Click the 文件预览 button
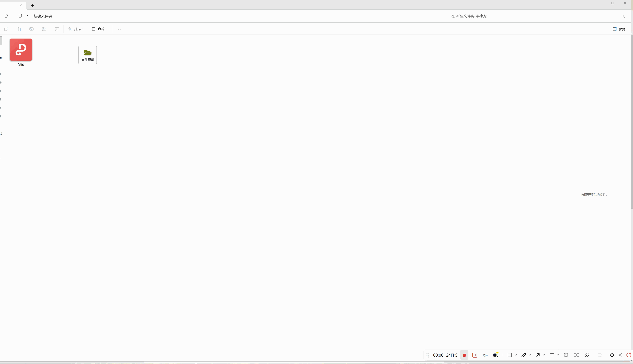 (x=88, y=55)
